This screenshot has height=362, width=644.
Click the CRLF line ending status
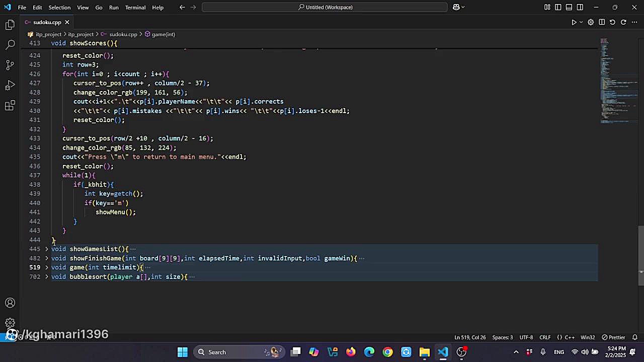pos(545,337)
